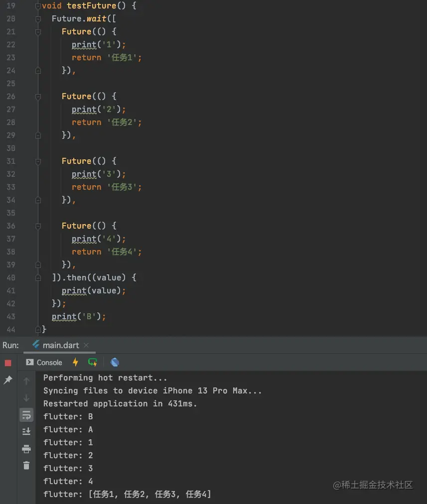Click line number 43 in the gutter
Image resolution: width=427 pixels, height=504 pixels.
click(10, 317)
